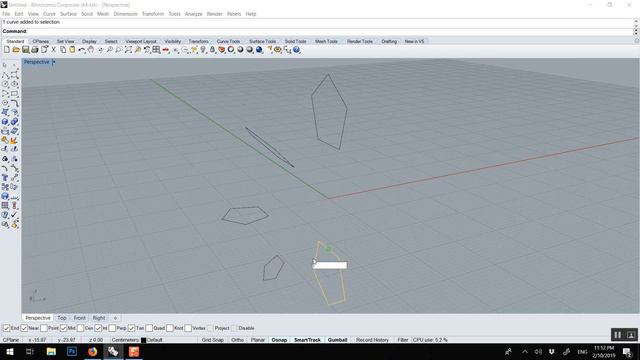Activate the Pan view hand icon
Viewport: 640px width, 360px height.
coord(91,50)
